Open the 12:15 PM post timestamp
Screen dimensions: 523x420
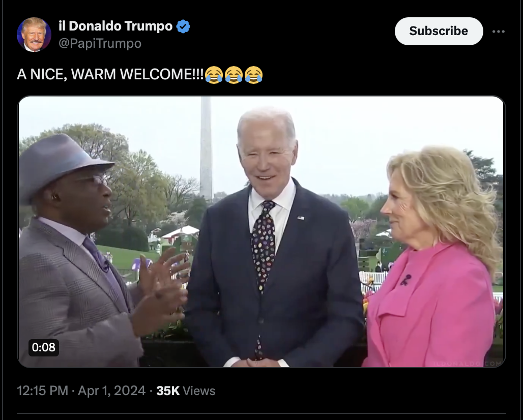(42, 391)
